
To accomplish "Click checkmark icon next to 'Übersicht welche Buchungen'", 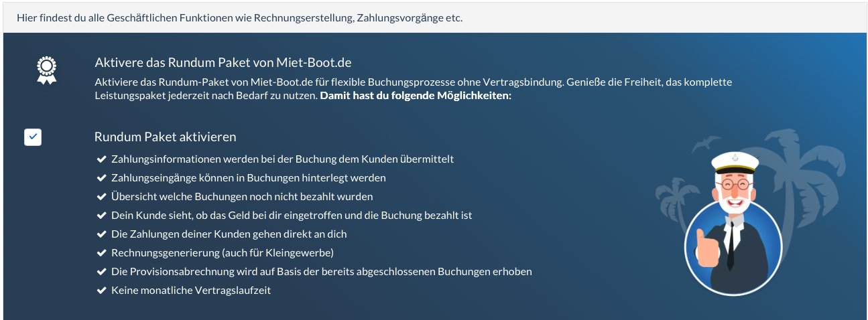I will point(102,197).
